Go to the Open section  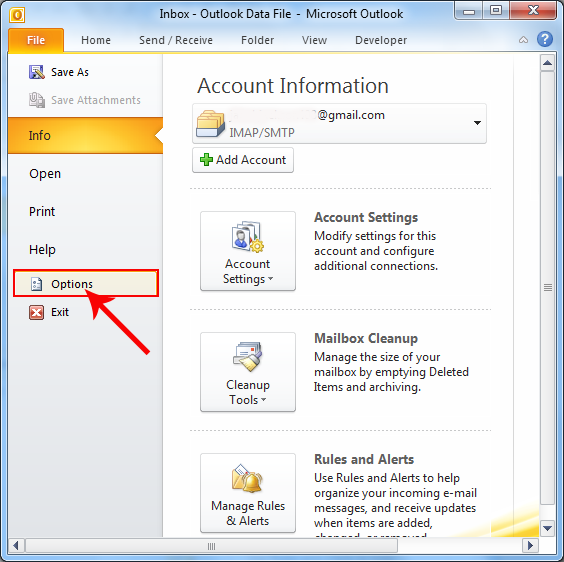point(45,173)
